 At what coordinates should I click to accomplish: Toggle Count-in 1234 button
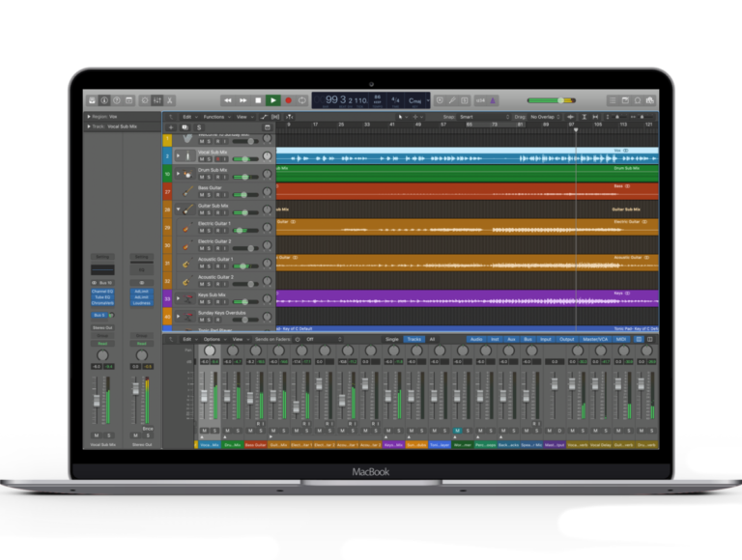(x=480, y=100)
